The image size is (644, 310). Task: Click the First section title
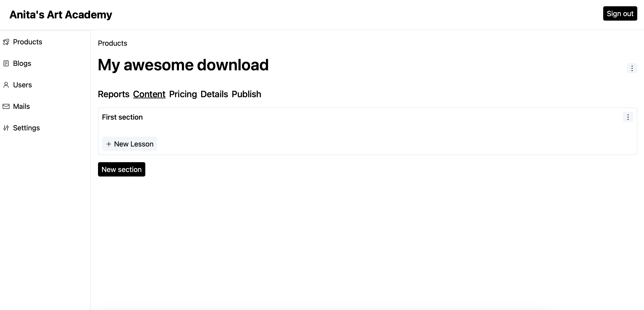click(x=122, y=117)
